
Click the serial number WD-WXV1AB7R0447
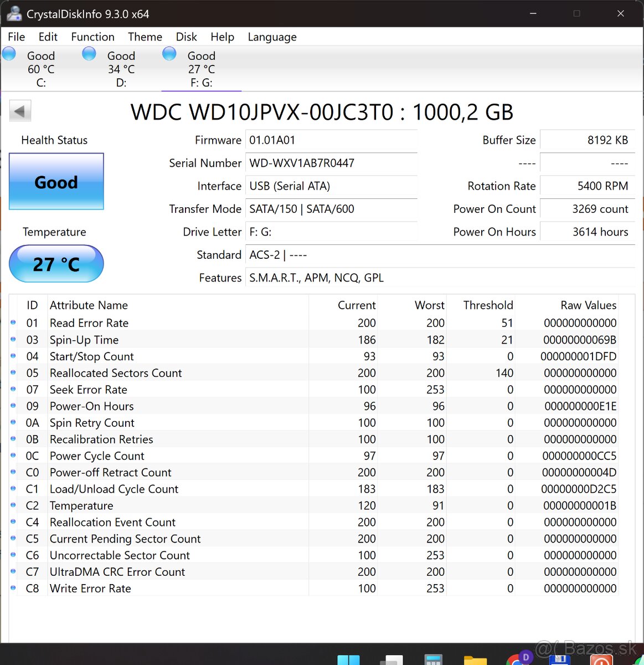click(331, 163)
